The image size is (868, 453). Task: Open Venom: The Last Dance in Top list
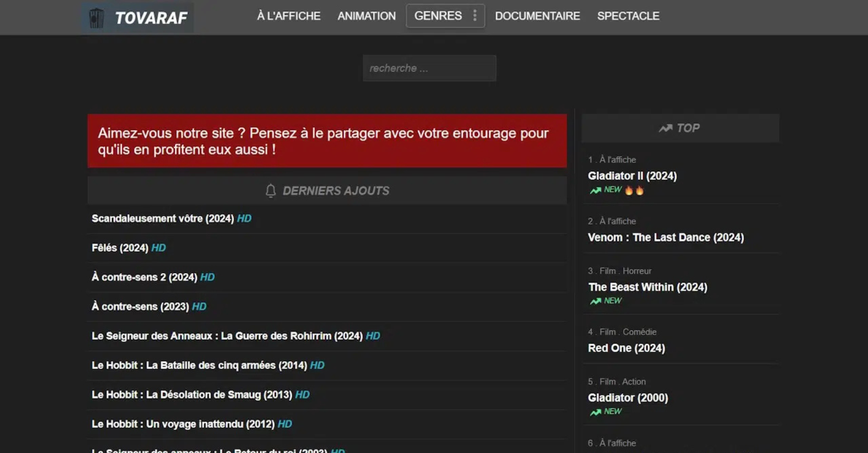[x=666, y=237]
